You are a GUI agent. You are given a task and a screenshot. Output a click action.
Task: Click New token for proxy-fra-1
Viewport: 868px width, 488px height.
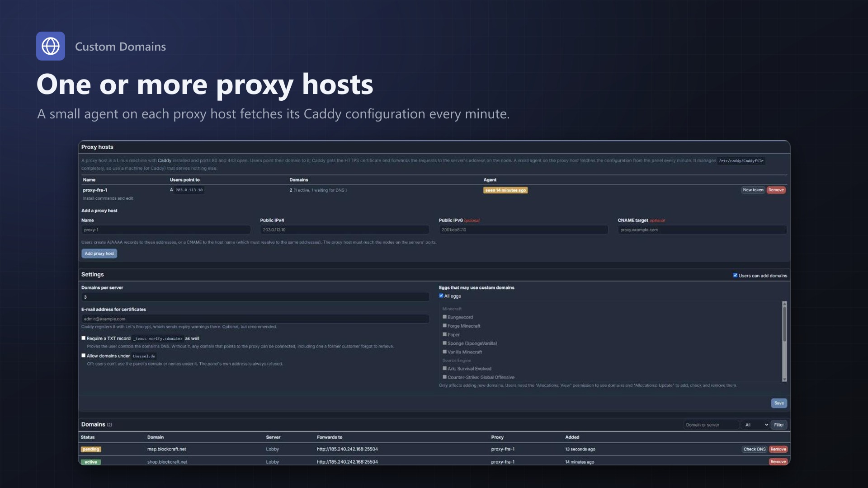[753, 190]
